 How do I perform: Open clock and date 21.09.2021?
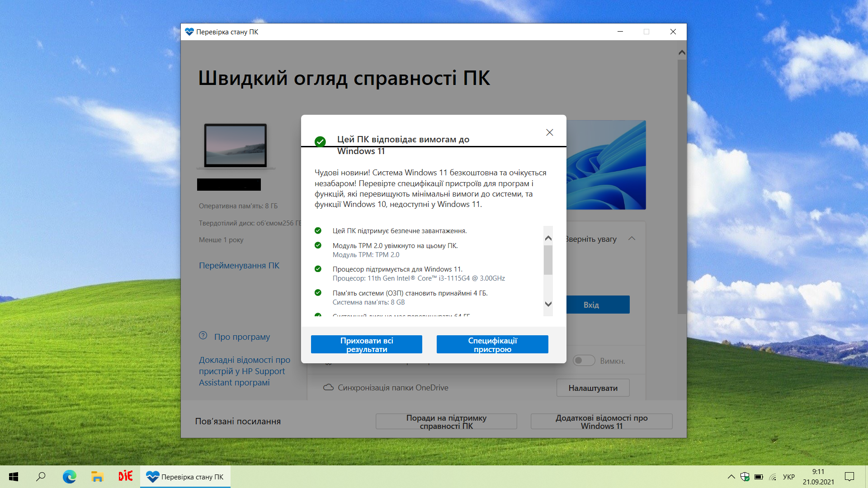click(x=818, y=477)
